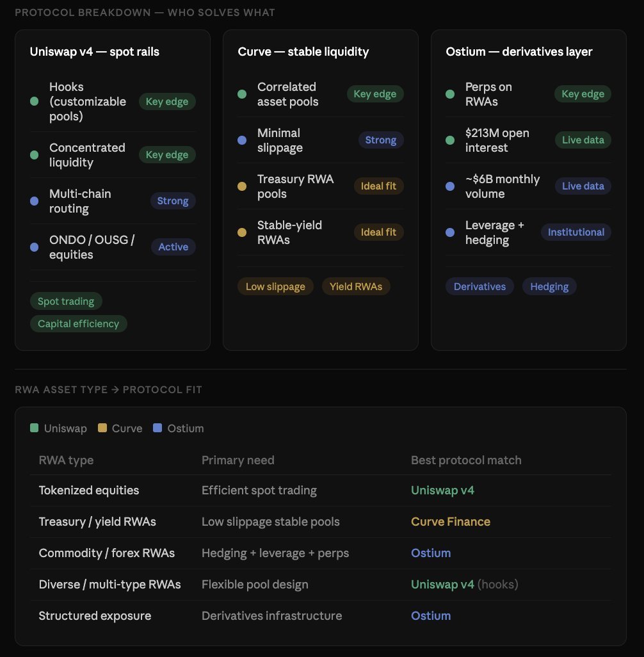This screenshot has width=644, height=657.
Task: Open Curve Finance protocol match link
Action: 451,522
